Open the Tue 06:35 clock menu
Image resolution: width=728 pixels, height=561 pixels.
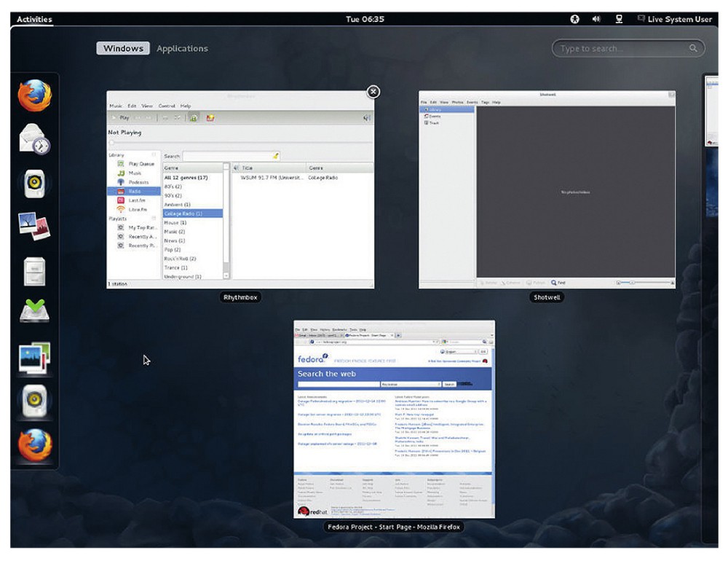tap(365, 20)
